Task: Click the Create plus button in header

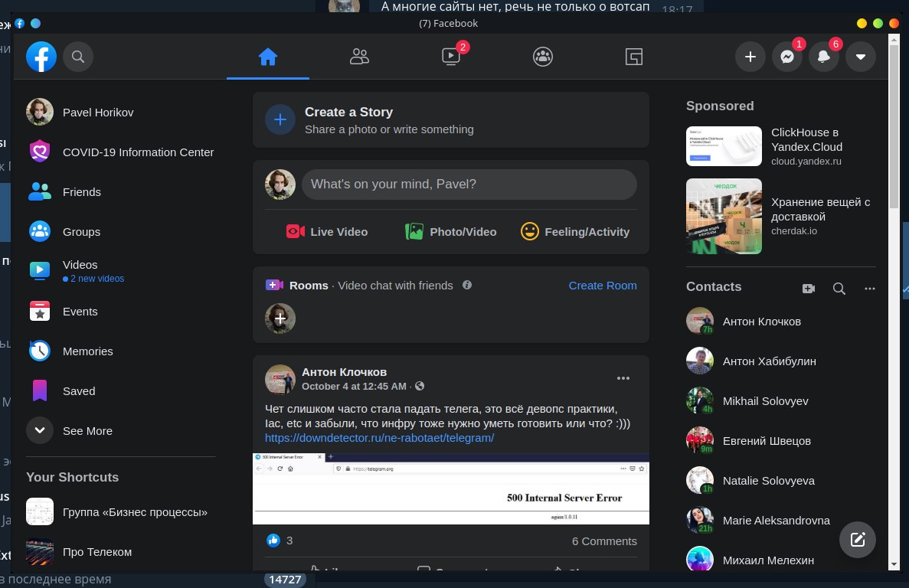Action: coord(750,57)
